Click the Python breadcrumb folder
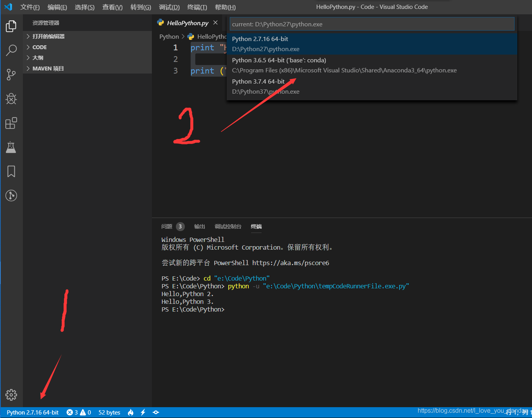Screen dimensions: 532x418 click(169, 36)
